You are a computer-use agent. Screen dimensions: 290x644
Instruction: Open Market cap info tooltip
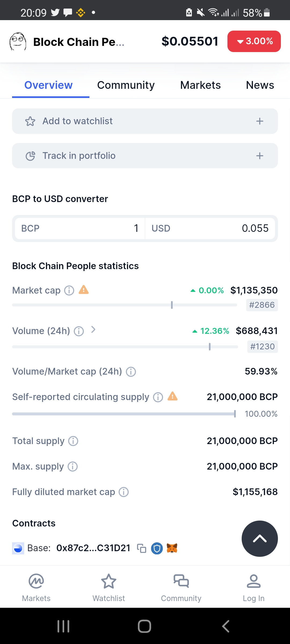69,290
